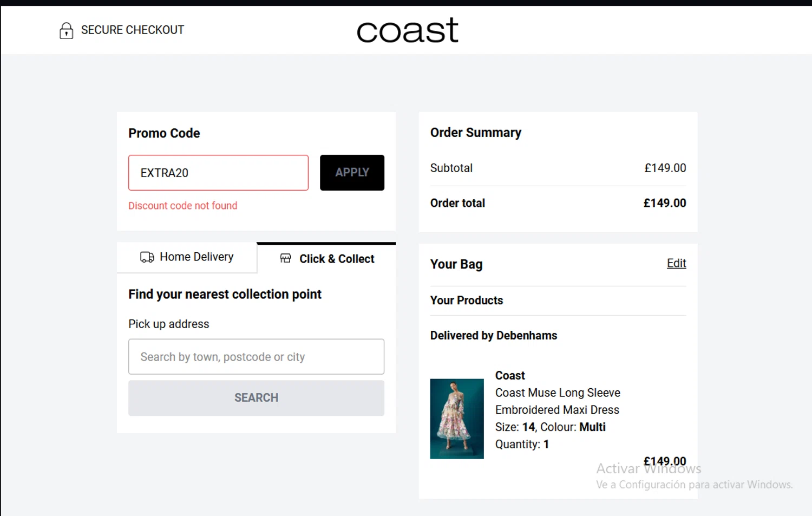Click the 'Your Products' heading

(x=467, y=301)
